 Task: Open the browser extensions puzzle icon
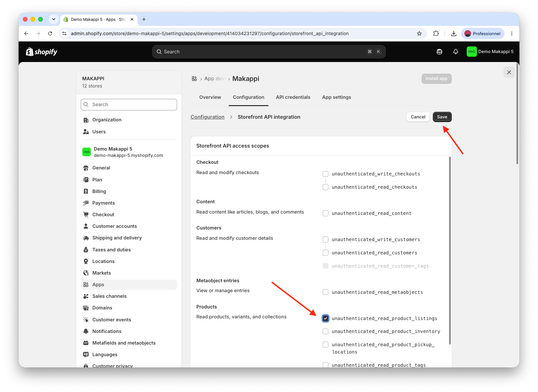(x=436, y=33)
